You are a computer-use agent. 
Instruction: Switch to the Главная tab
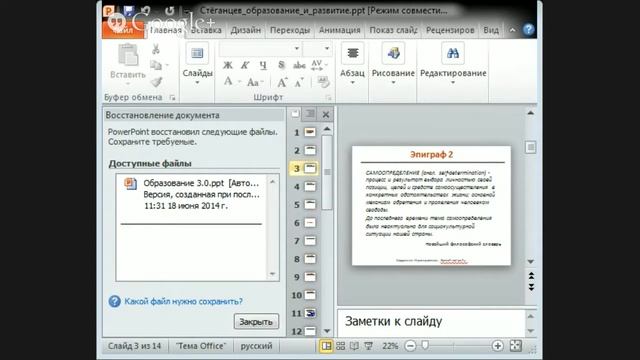166,30
